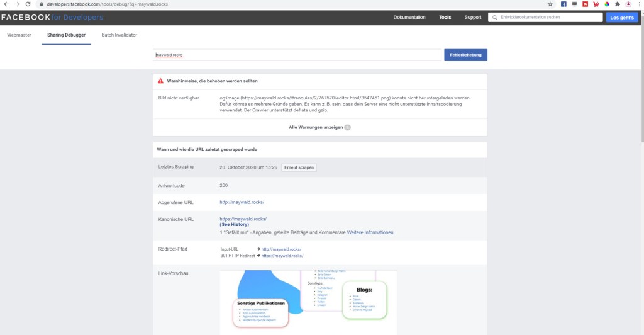Bookmark this page with the star icon
The height and width of the screenshot is (335, 644).
550,4
